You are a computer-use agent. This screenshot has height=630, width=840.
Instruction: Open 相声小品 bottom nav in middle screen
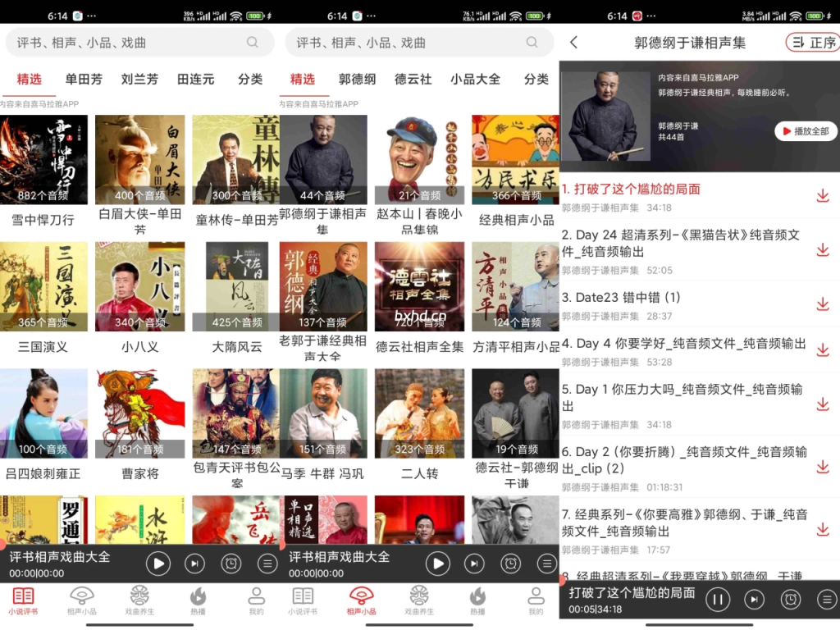point(361,600)
